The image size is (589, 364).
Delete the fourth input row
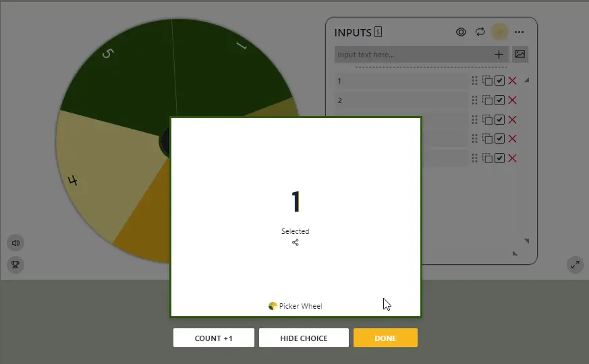(x=512, y=139)
